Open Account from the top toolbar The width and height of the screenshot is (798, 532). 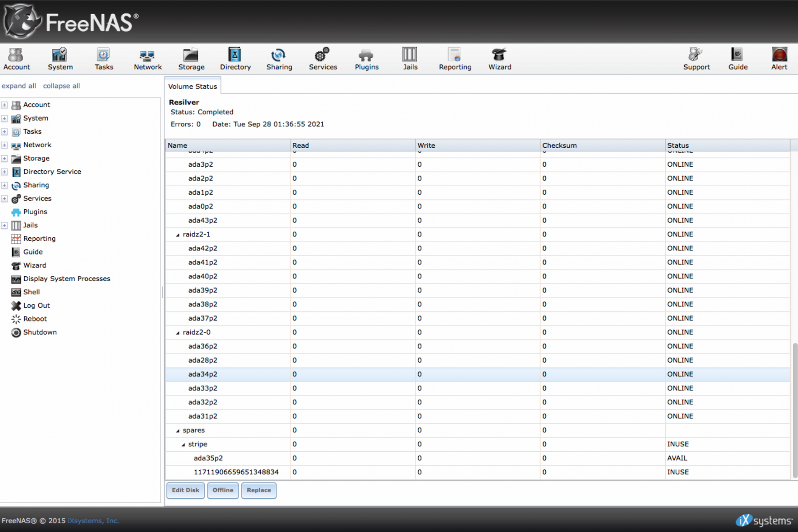pos(16,59)
